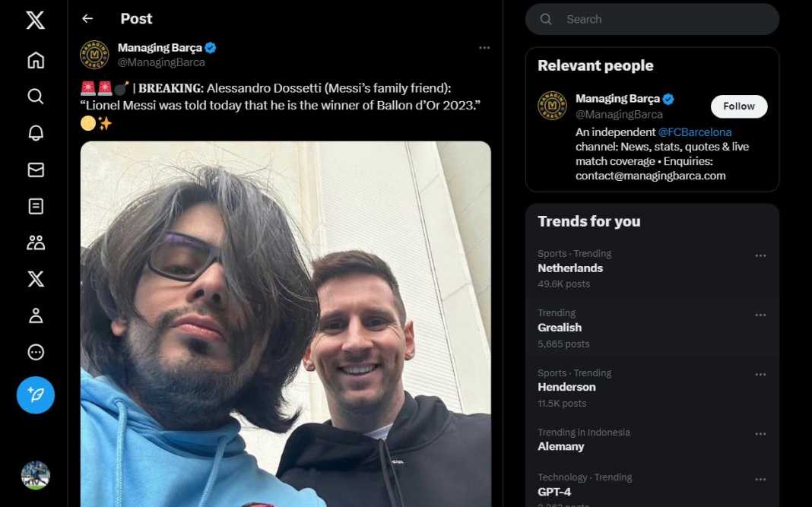Open the Profile person icon
Viewport: 812px width, 507px height.
(35, 315)
